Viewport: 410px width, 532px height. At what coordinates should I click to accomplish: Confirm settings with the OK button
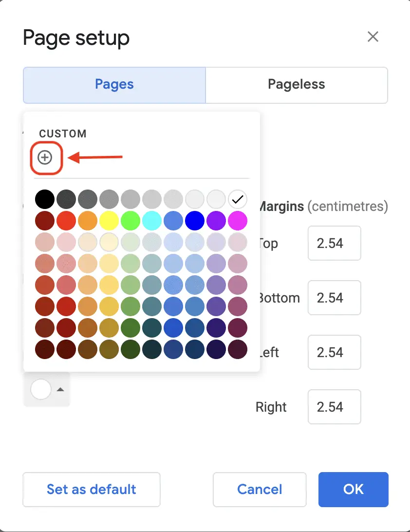[354, 490]
